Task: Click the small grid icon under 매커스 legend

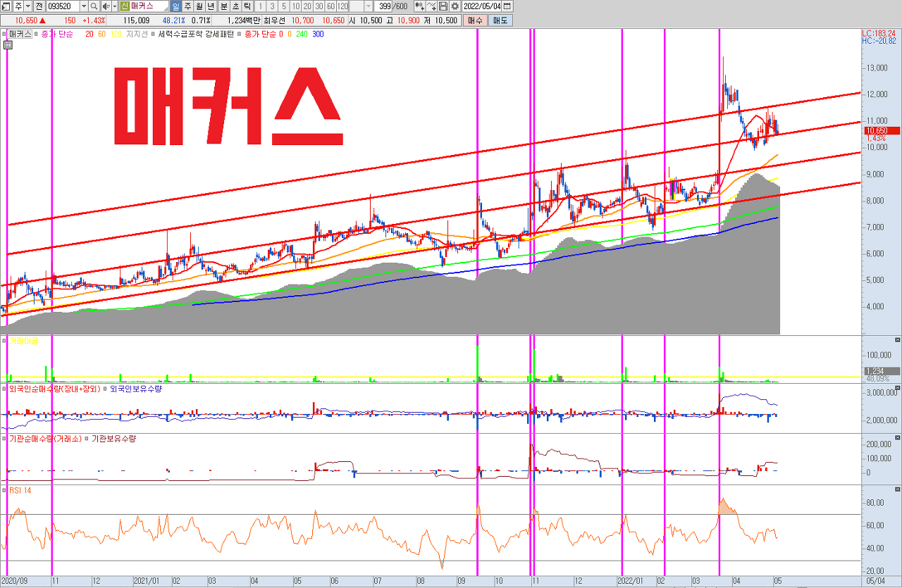Action: (8, 44)
